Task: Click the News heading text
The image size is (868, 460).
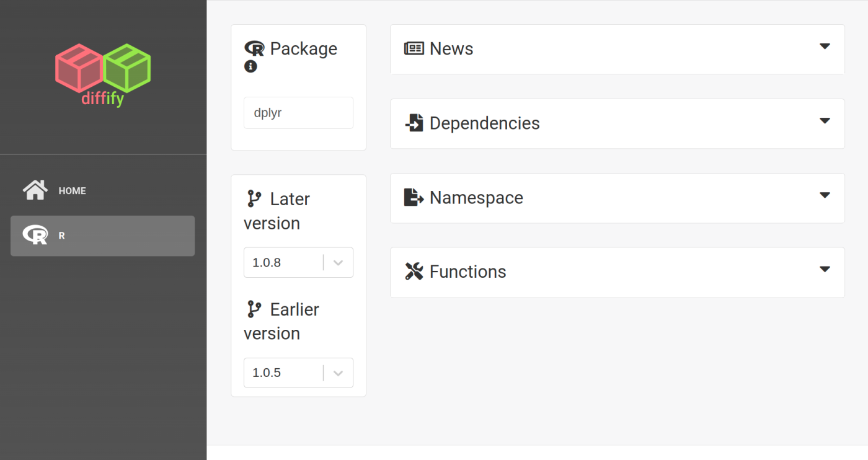Action: (451, 49)
